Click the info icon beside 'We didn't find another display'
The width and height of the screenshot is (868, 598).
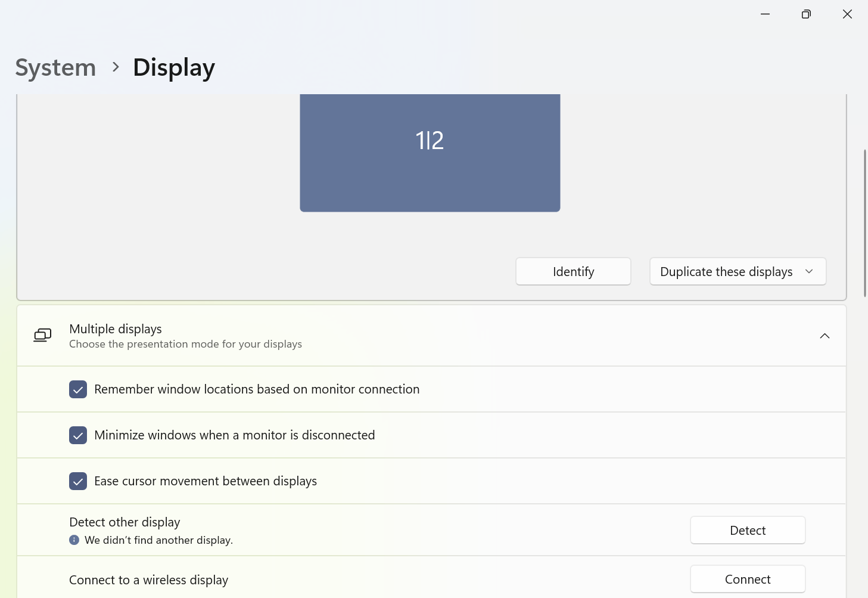pos(74,540)
